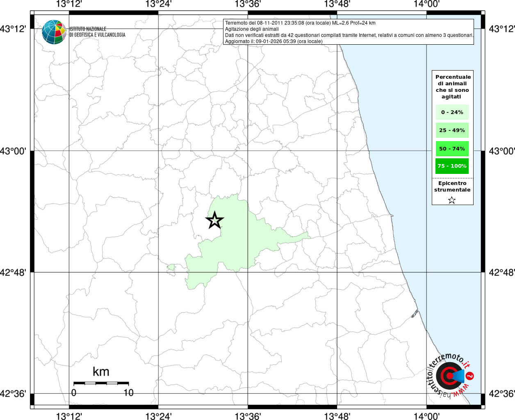Click the scale bar '10' value
515x420 pixels.
[129, 393]
